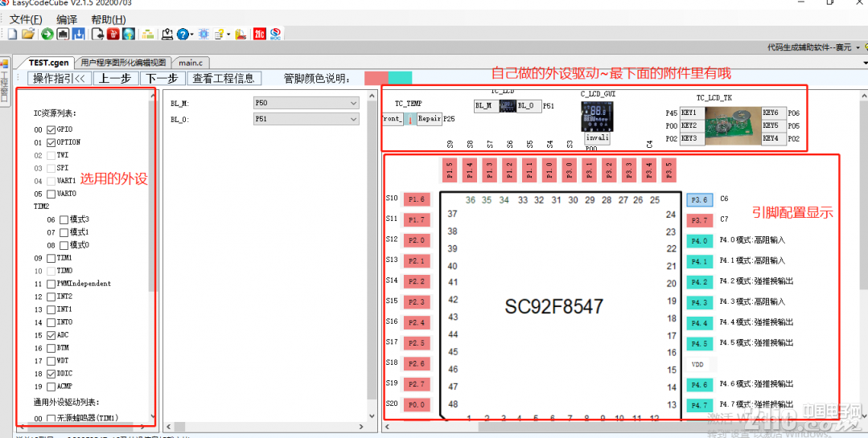Click the 操作指引<< button
868x438 pixels.
pos(60,79)
